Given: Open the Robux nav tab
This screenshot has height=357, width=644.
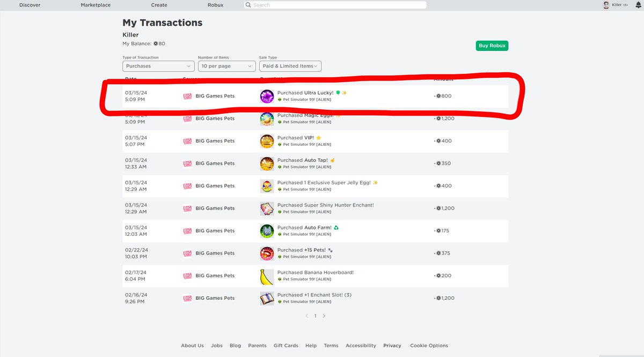Looking at the screenshot, I should click(215, 5).
